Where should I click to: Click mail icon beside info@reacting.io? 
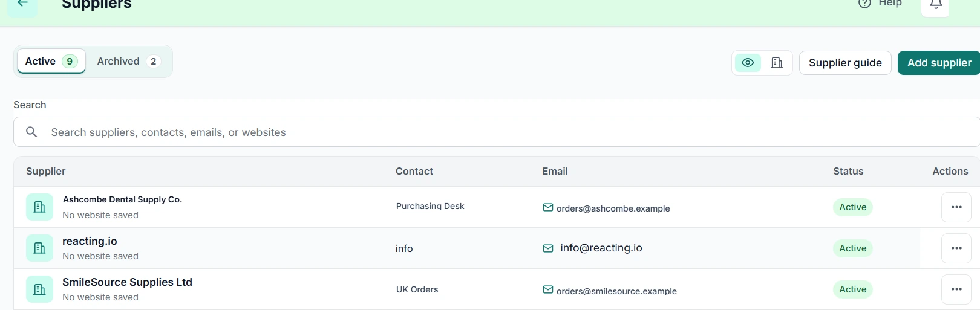[548, 248]
